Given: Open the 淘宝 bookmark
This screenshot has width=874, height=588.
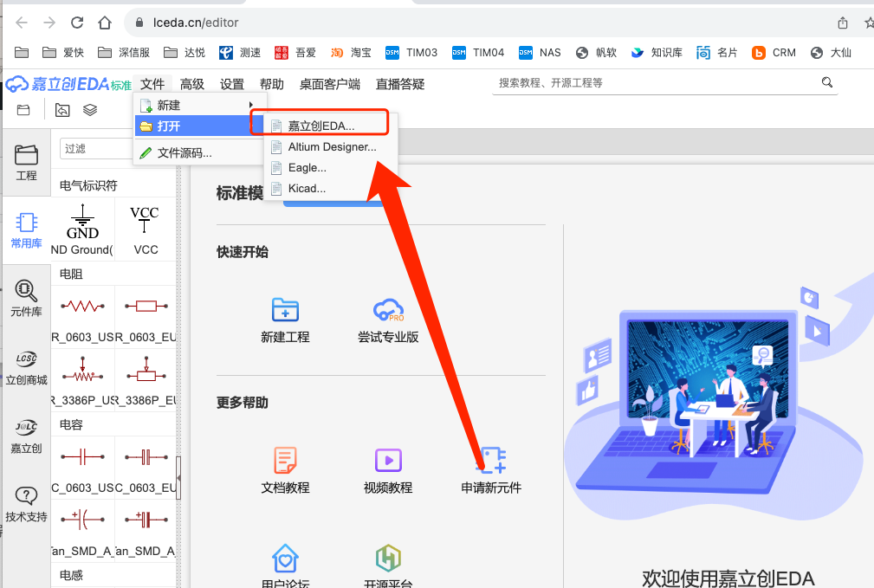Looking at the screenshot, I should (351, 52).
